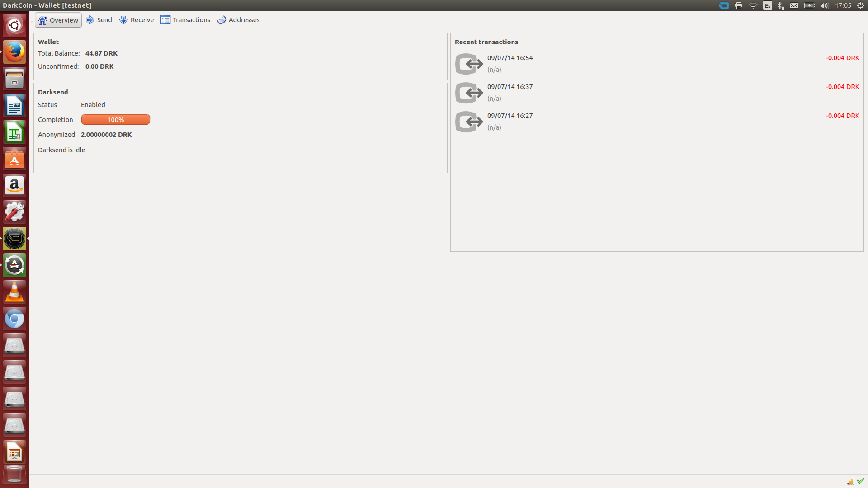
Task: Click the network connections signal icon in status bar
Action: coord(850,482)
